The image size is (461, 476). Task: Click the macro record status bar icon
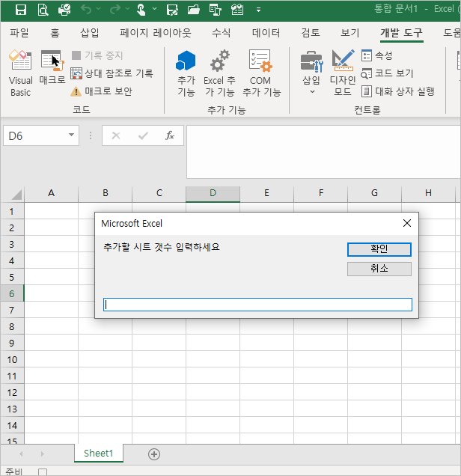pyautogui.click(x=43, y=472)
